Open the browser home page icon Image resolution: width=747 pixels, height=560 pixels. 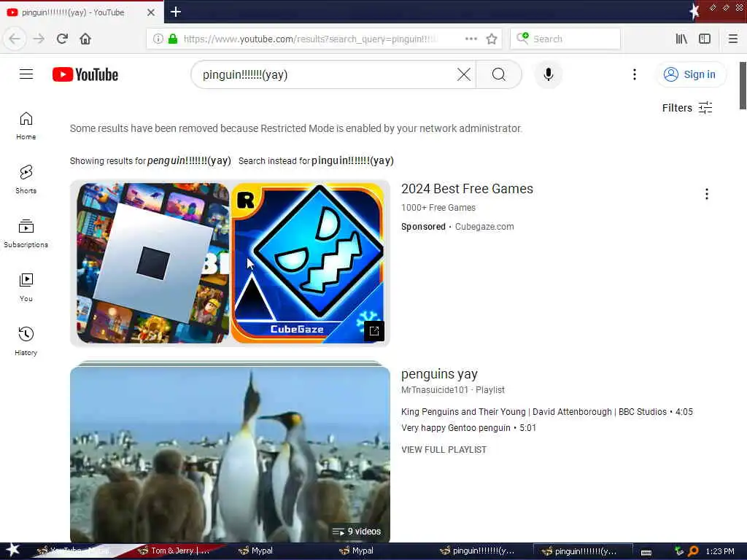coord(85,39)
